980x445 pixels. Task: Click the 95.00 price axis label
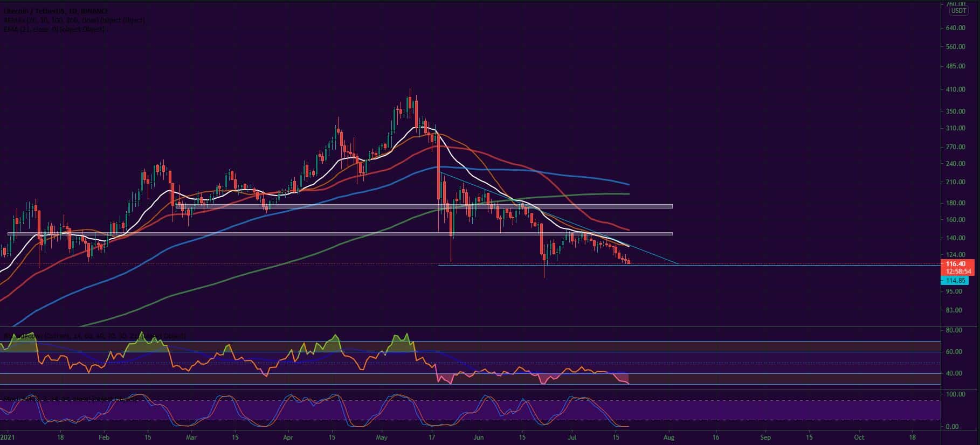(955, 291)
